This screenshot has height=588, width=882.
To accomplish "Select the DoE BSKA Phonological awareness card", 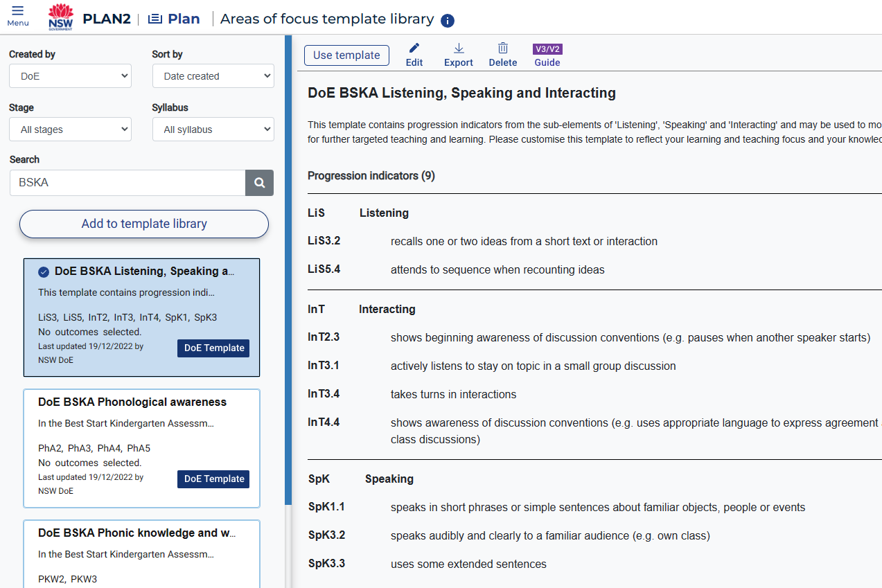I will [141, 449].
